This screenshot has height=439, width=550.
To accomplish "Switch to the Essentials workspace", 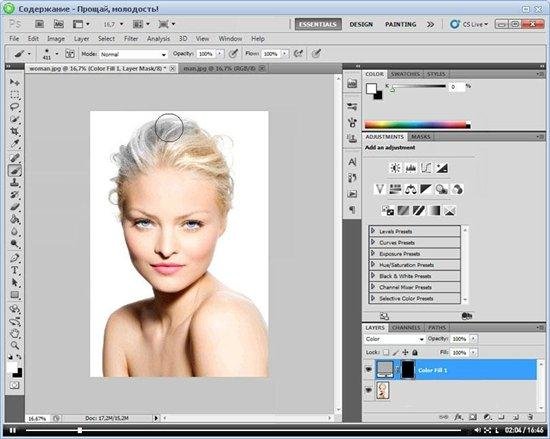I will click(x=318, y=24).
